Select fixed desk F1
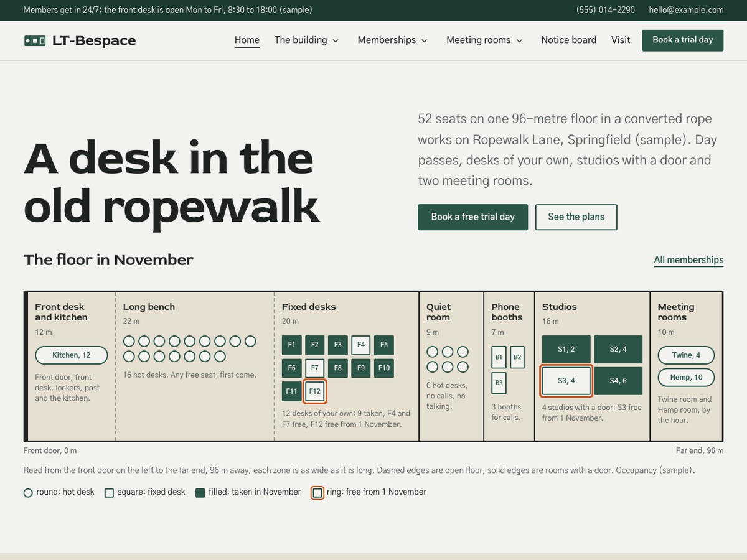Screen dimensions: 747x560 (292, 345)
